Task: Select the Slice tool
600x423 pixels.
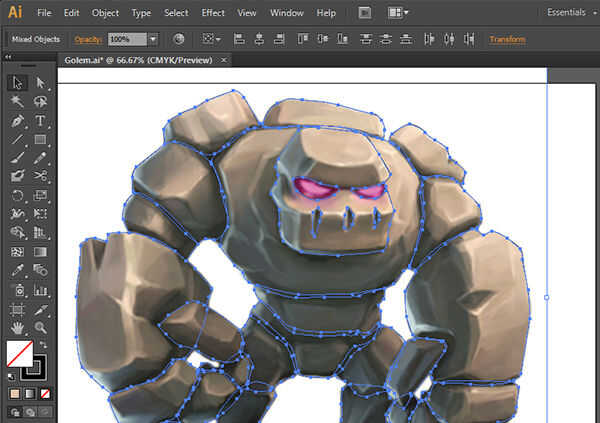Action: (x=40, y=309)
